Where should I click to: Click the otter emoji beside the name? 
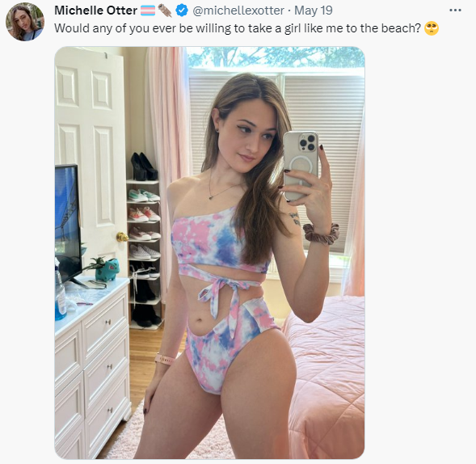pyautogui.click(x=165, y=11)
